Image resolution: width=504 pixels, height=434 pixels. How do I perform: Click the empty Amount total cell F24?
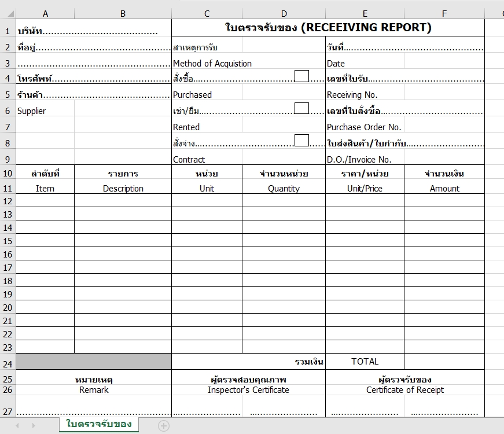point(444,362)
